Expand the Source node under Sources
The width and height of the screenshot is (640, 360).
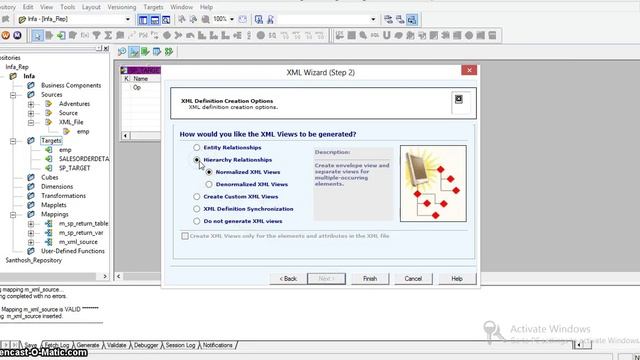31,113
